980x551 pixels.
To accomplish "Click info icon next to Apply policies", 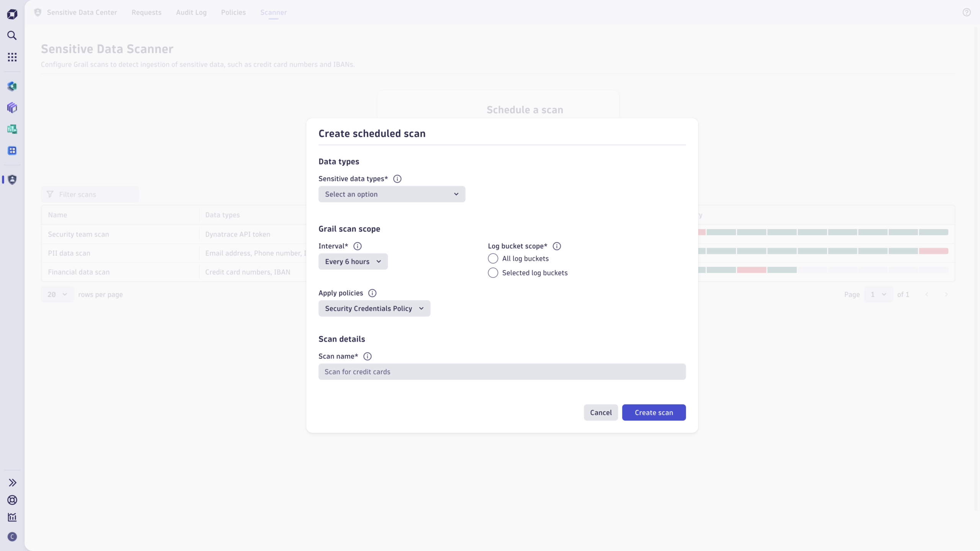I will (x=372, y=293).
